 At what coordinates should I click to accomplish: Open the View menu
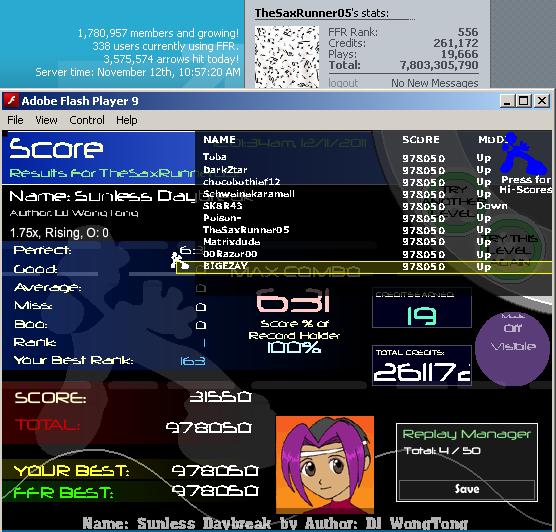click(46, 120)
